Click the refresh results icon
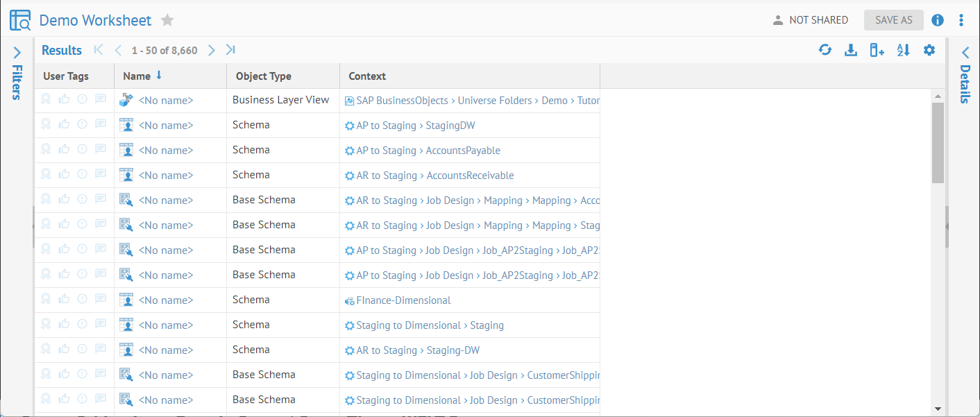This screenshot has height=417, width=980. tap(825, 50)
